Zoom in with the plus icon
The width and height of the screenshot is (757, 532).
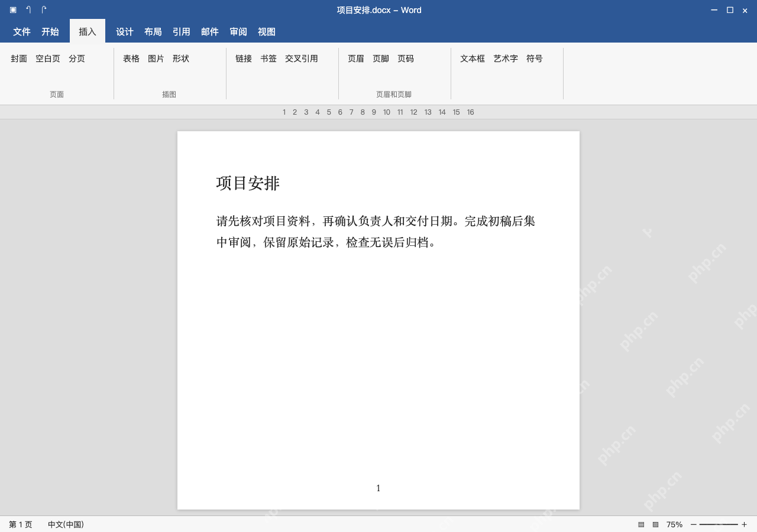744,524
